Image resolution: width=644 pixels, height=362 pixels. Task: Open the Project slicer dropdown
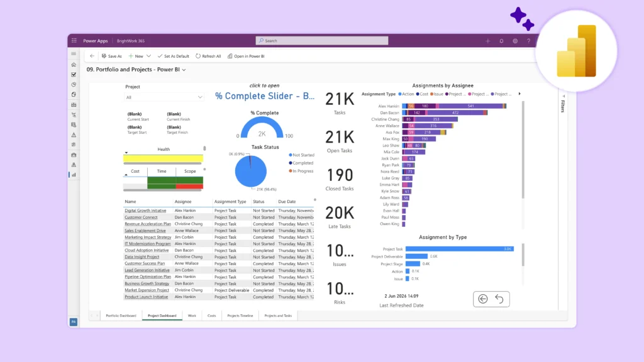tap(164, 97)
